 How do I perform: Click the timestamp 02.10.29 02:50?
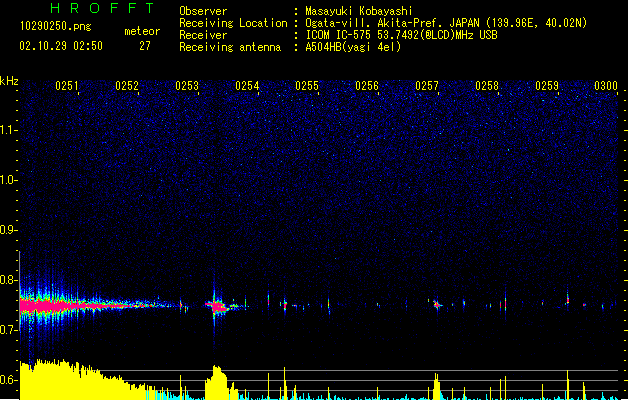coord(61,46)
